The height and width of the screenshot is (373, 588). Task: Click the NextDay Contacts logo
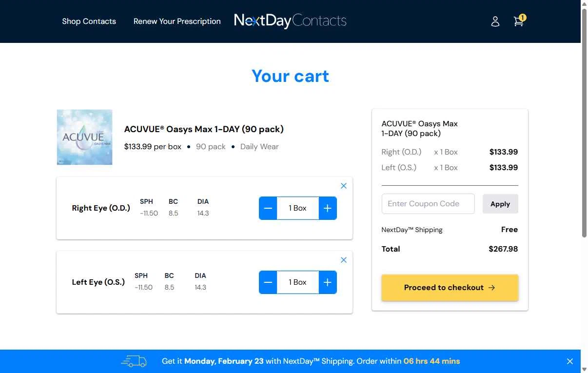(290, 21)
